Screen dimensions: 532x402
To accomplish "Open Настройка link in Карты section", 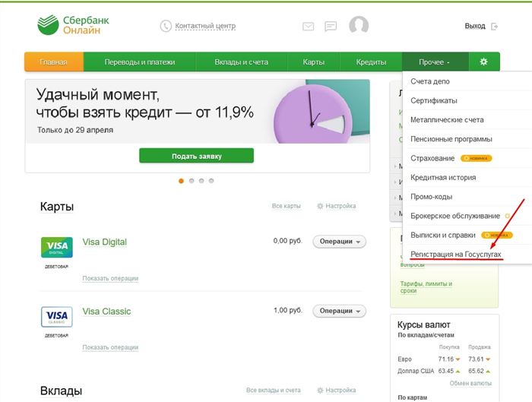I will [340, 206].
